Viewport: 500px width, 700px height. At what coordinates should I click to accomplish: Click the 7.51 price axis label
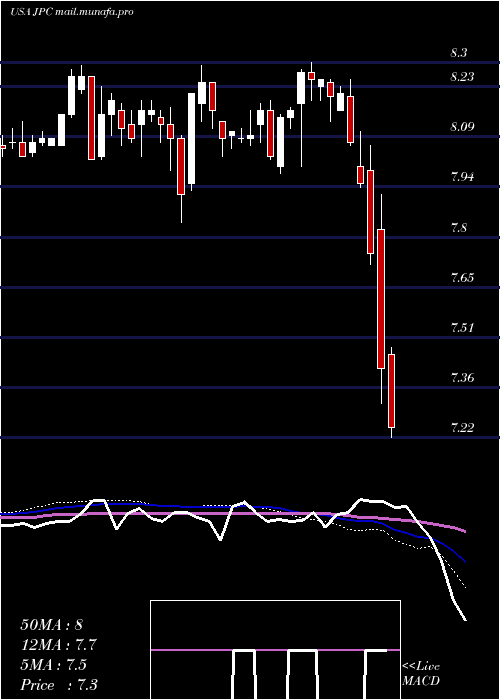point(462,328)
